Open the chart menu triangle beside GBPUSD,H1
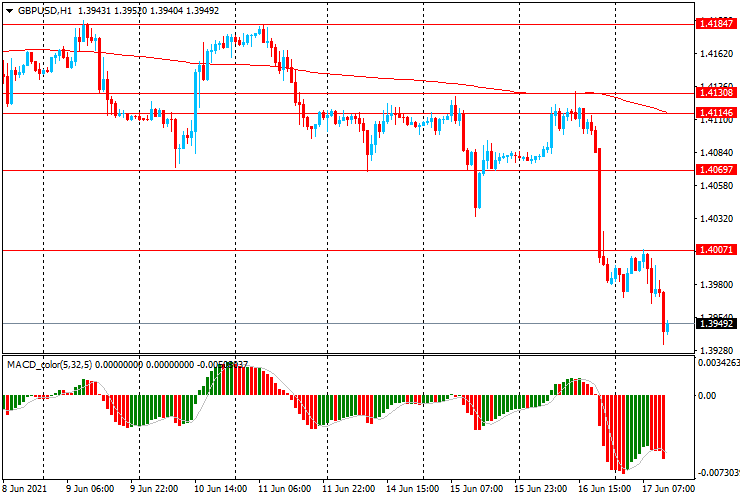The width and height of the screenshot is (740, 500). click(9, 11)
